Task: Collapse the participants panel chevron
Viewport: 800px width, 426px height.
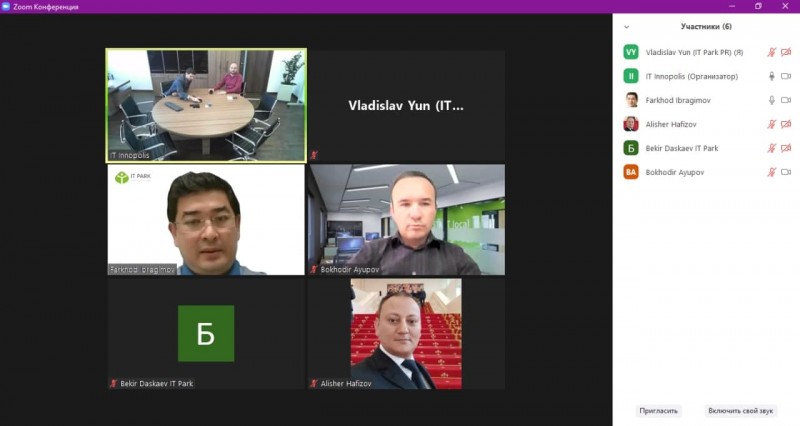Action: click(627, 27)
